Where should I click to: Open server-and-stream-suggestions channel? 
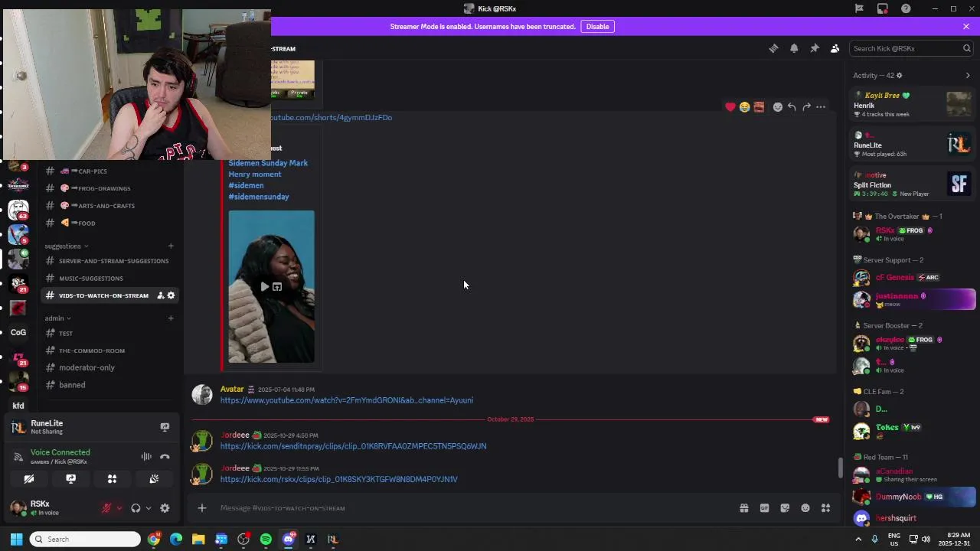110,261
